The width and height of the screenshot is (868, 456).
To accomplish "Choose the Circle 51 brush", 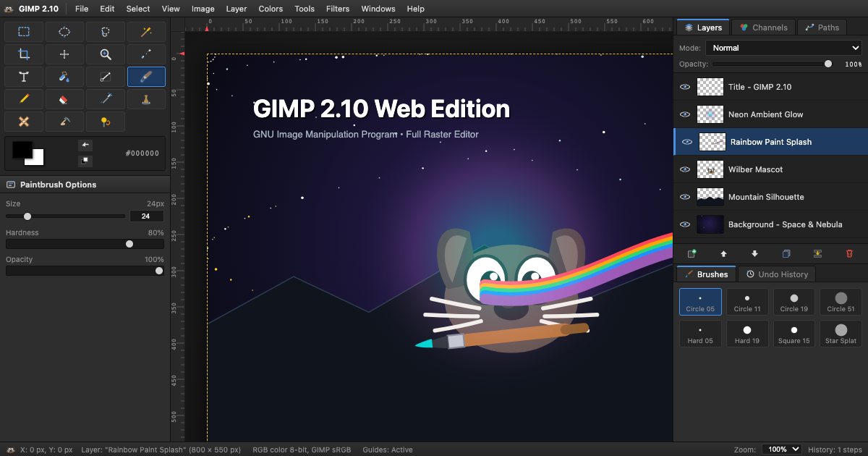I will (841, 302).
